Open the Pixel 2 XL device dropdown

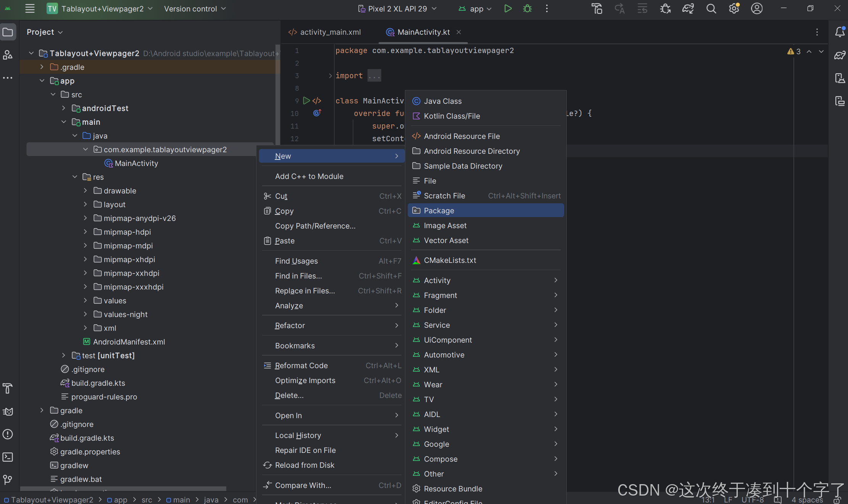(397, 8)
